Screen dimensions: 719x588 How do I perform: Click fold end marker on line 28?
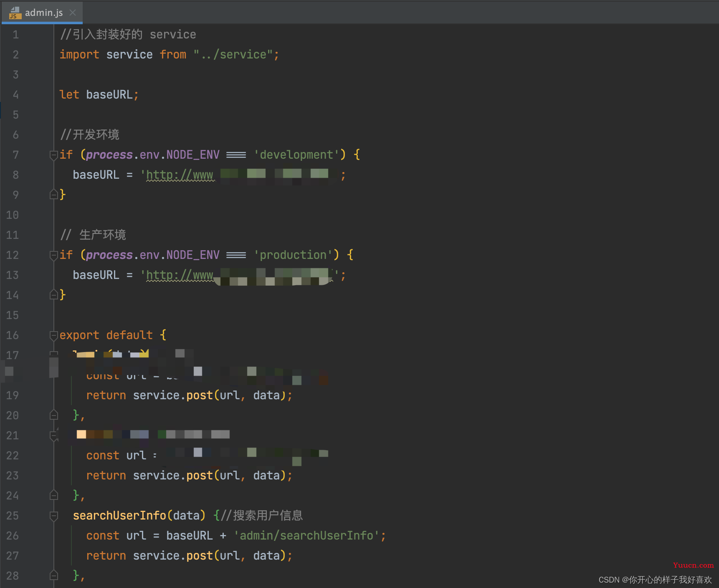click(x=53, y=575)
